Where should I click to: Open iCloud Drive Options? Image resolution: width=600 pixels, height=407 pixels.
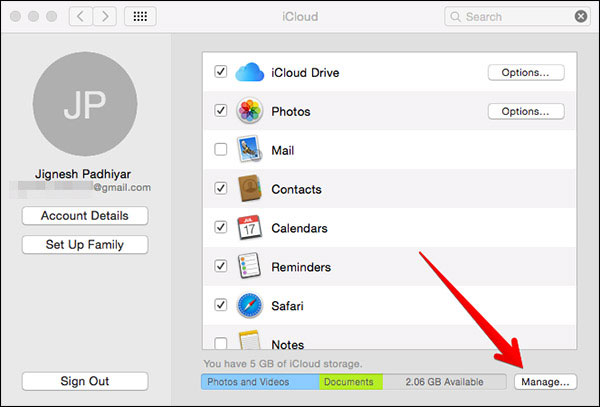pos(526,72)
